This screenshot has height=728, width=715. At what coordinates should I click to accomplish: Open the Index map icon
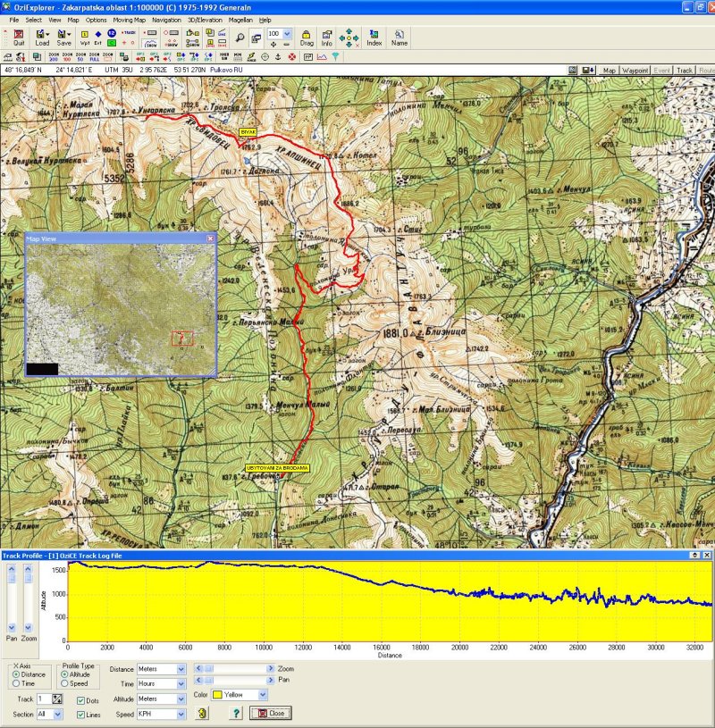pos(374,37)
